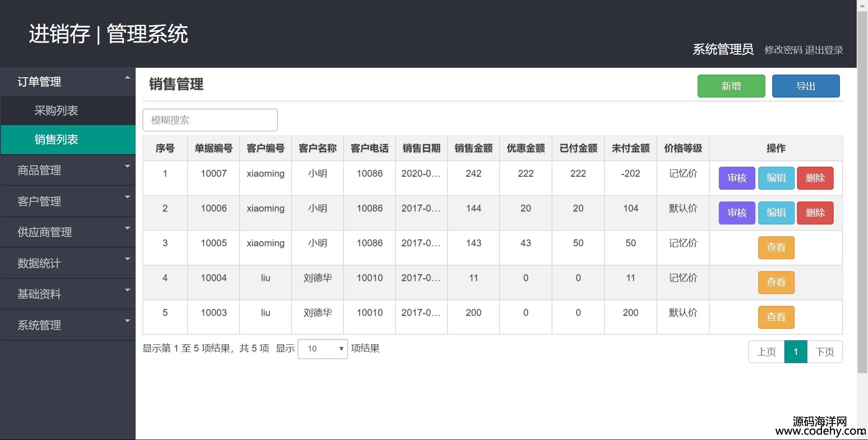Collapse the 订单管理 sidebar menu arrow
Screen dimensions: 868x440
[127, 78]
